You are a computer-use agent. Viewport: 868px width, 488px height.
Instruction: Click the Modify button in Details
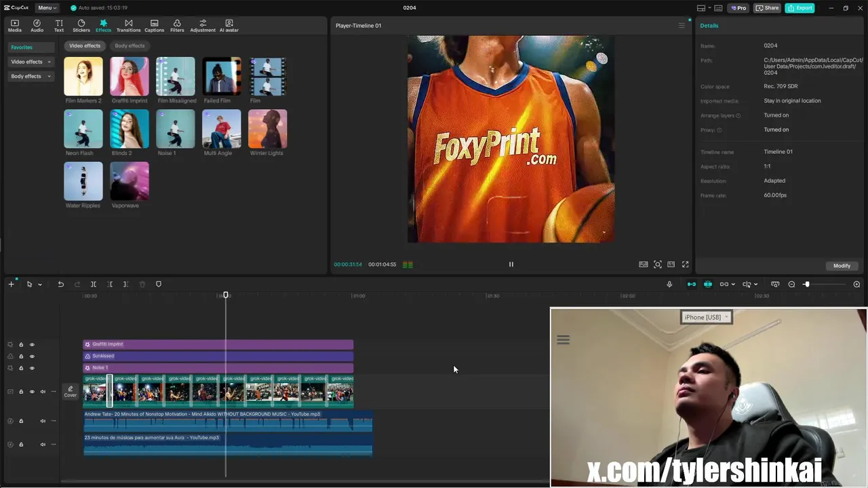click(x=842, y=266)
